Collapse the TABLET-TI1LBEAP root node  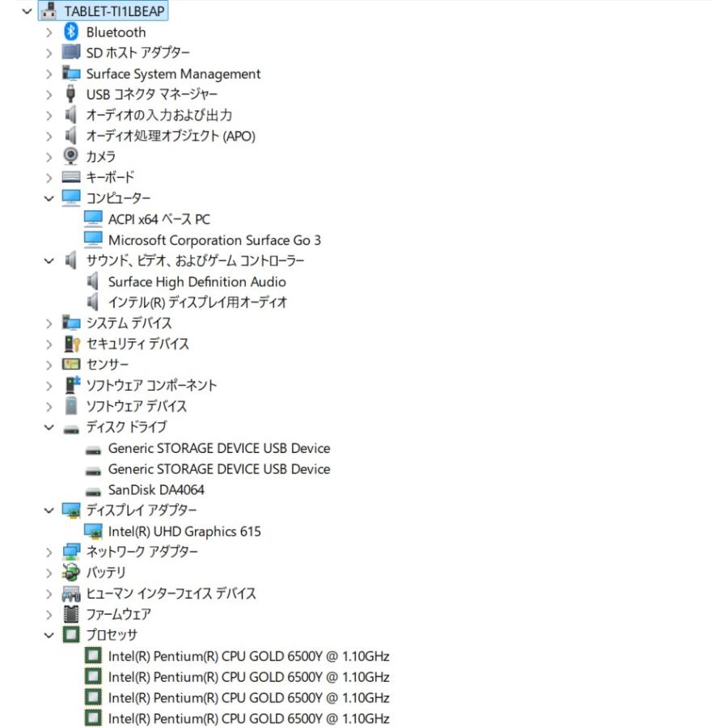click(28, 11)
